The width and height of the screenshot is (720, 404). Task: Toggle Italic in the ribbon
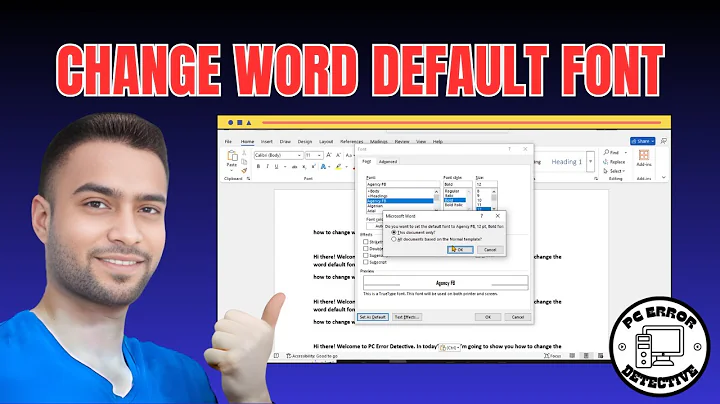(x=267, y=167)
